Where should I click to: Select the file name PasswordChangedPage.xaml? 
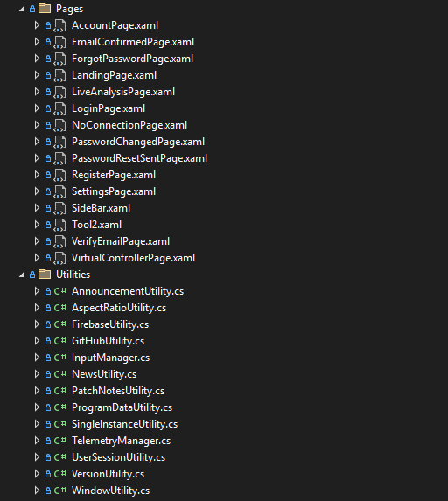click(x=138, y=142)
